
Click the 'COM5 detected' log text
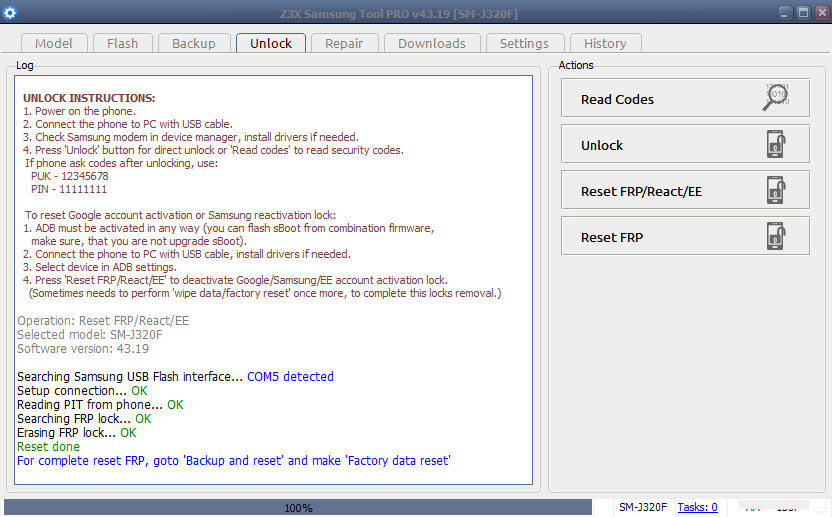pos(290,376)
